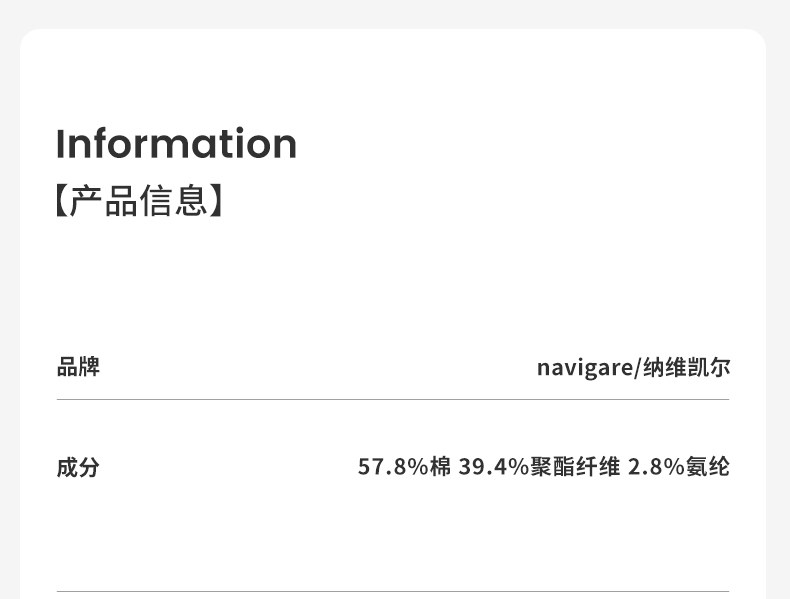The image size is (790, 599).
Task: Click the 成分 row label
Action: (x=78, y=467)
